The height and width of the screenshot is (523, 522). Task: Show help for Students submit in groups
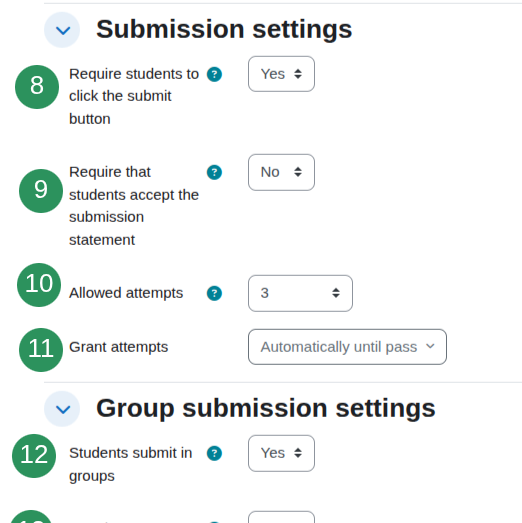click(214, 454)
